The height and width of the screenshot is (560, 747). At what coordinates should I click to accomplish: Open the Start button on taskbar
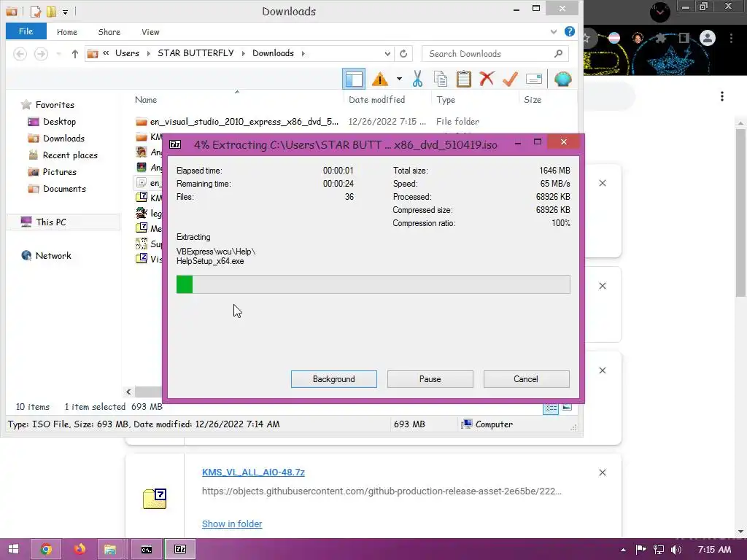(x=13, y=549)
